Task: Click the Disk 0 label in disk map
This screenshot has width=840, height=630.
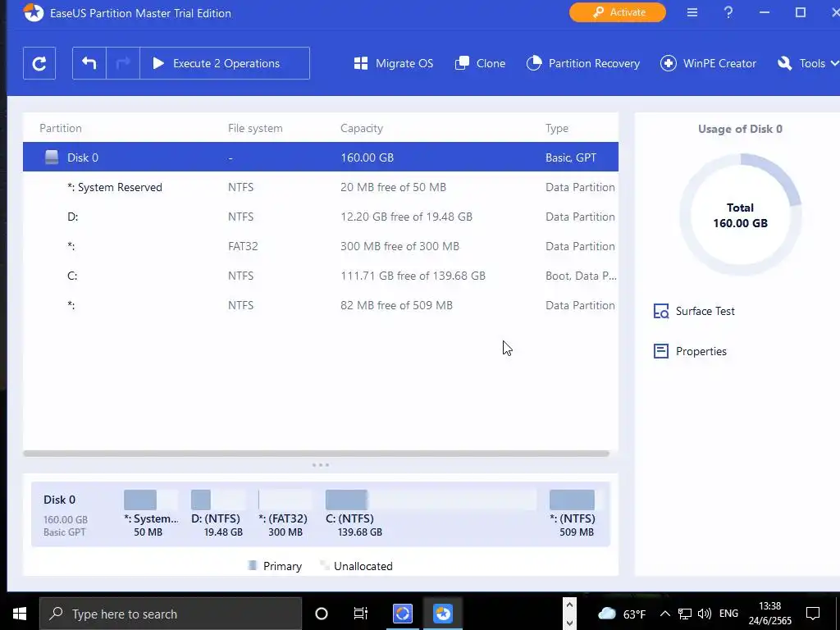Action: pyautogui.click(x=59, y=500)
